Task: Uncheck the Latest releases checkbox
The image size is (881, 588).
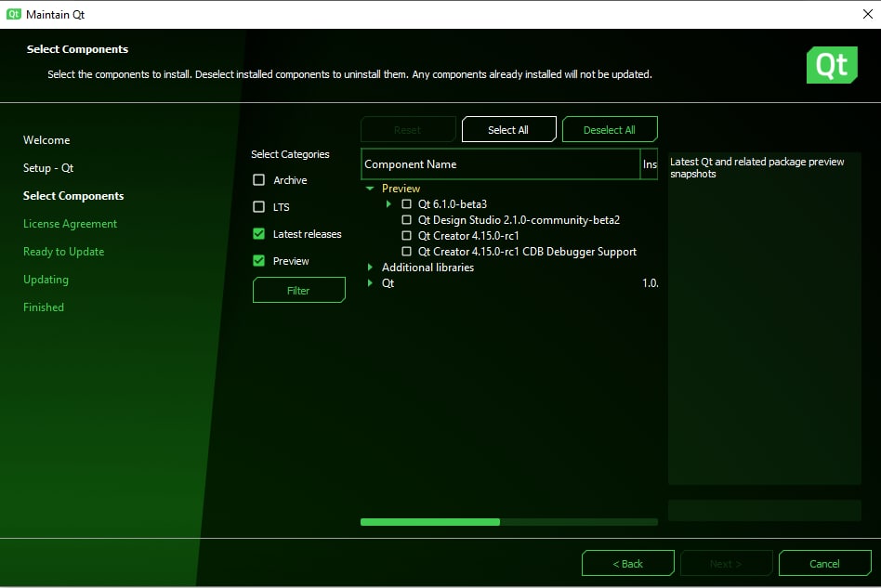Action: click(x=258, y=234)
